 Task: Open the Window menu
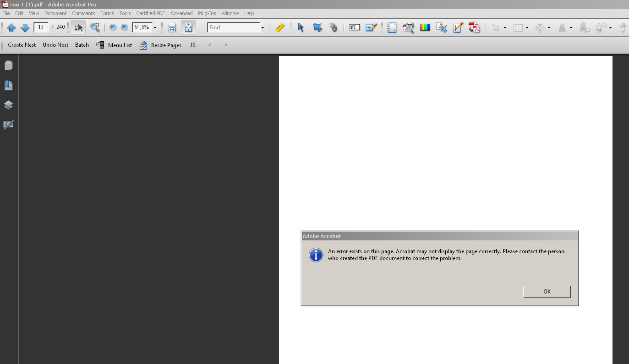tap(230, 13)
